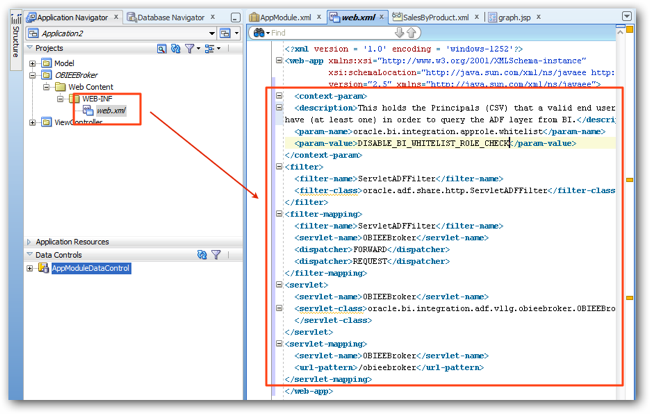This screenshot has height=414, width=650.
Task: Select web.xml file in project tree
Action: 111,111
